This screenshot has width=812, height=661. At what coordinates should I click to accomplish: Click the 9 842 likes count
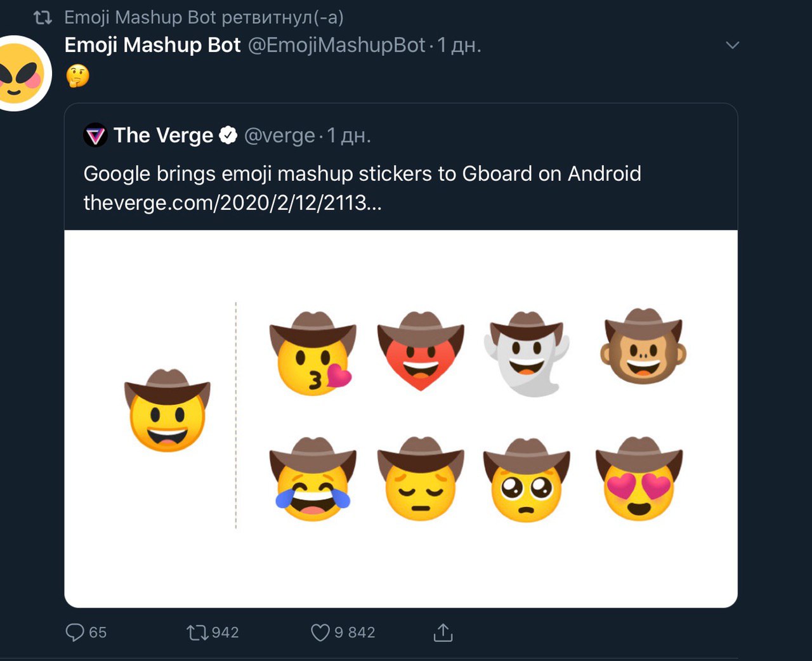tap(355, 632)
